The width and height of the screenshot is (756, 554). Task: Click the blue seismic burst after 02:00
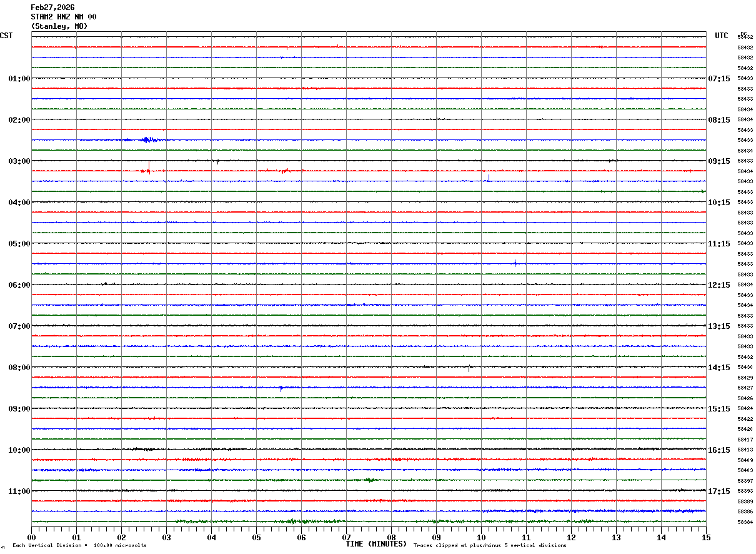tap(148, 140)
